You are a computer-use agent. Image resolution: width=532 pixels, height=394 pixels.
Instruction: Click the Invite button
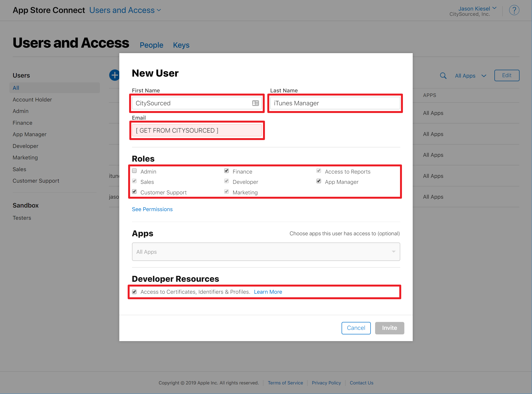tap(389, 328)
